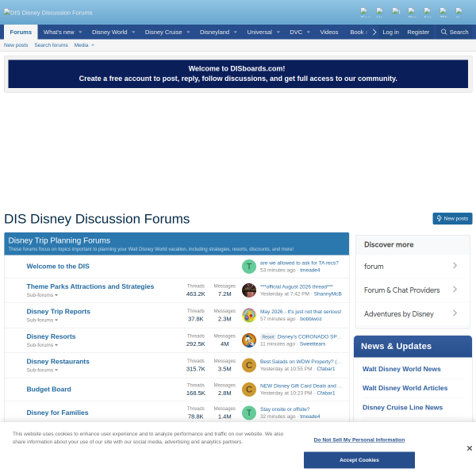Open the '***official August 2026 thread***' link

click(296, 286)
